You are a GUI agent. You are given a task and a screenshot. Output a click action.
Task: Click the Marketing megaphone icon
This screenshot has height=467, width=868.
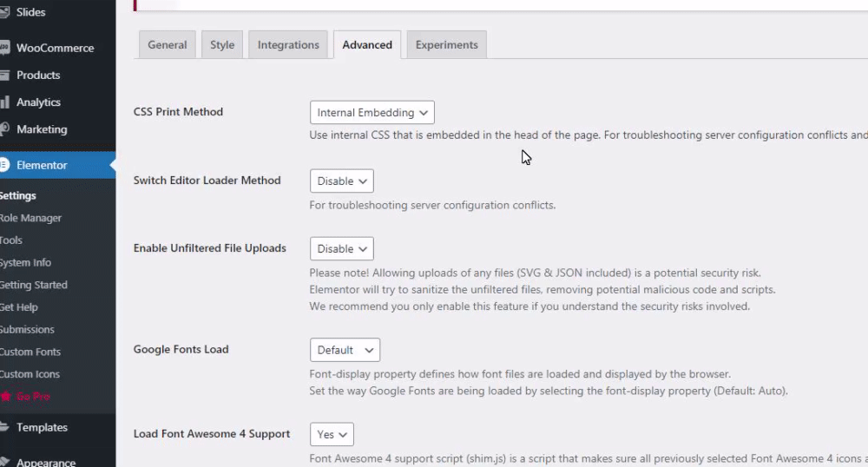(4, 129)
